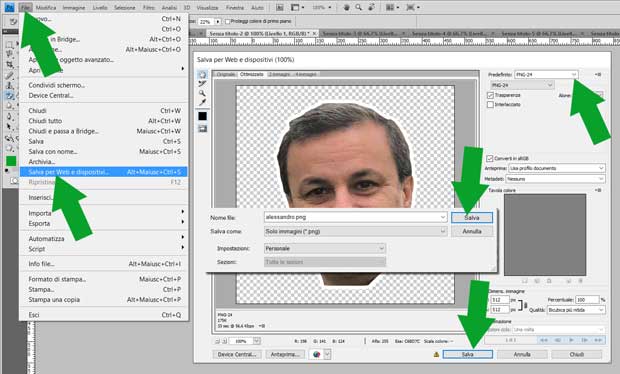Click the launch Bridge icon in application bar
Viewport: 620px width, 374px height.
point(280,7)
